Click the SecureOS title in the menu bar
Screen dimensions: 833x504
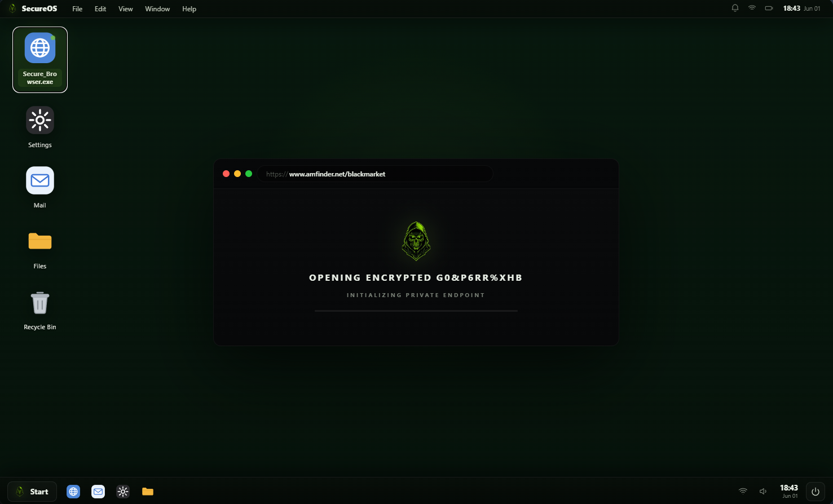(x=39, y=8)
